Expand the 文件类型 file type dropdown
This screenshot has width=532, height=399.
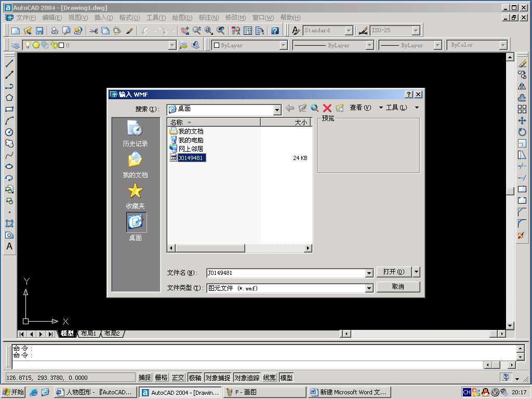(x=369, y=288)
